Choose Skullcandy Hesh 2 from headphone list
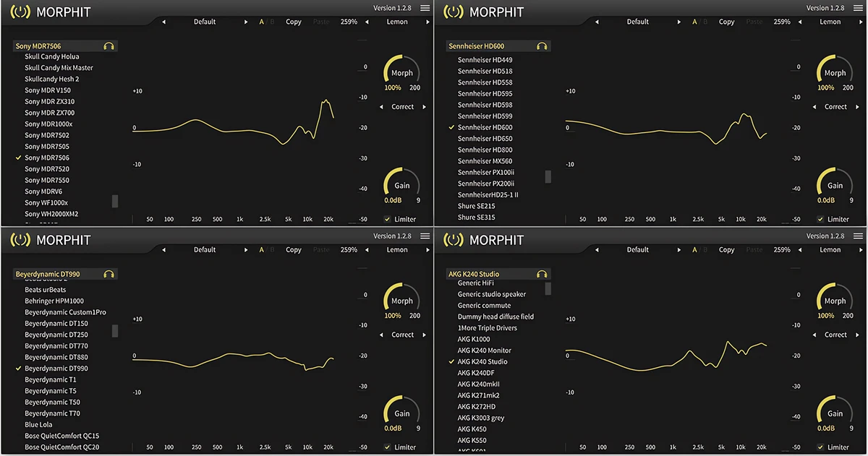 52,79
